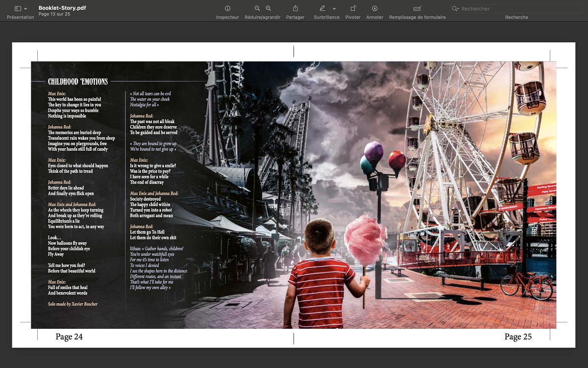This screenshot has width=588, height=368.
Task: Zoom in with the plus magnifier
Action: pyautogui.click(x=269, y=8)
